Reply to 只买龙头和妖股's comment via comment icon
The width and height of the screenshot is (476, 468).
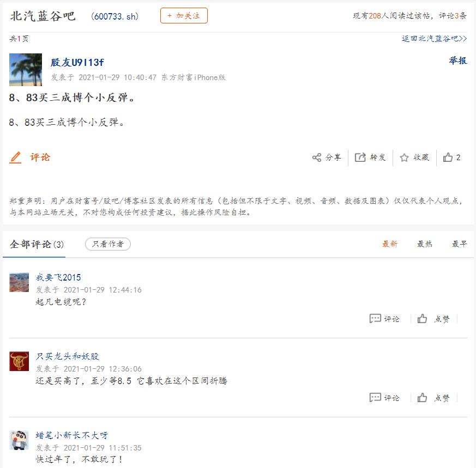[375, 397]
